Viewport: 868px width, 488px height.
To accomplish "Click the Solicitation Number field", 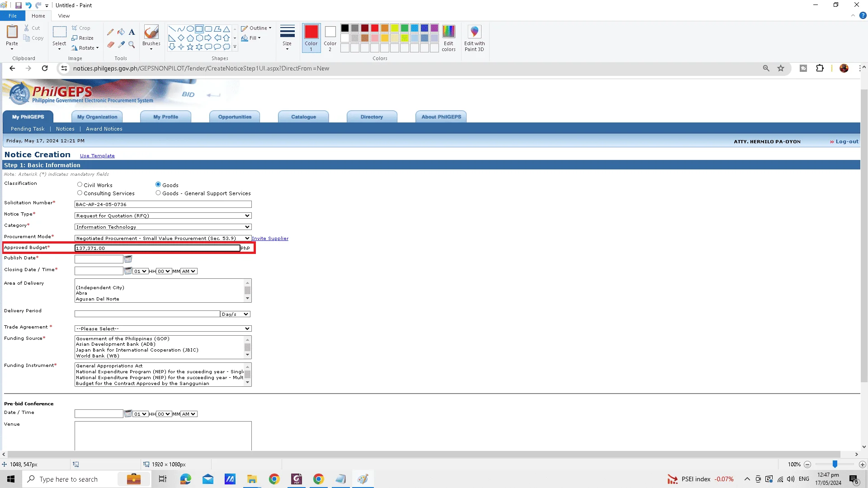I will coord(163,204).
